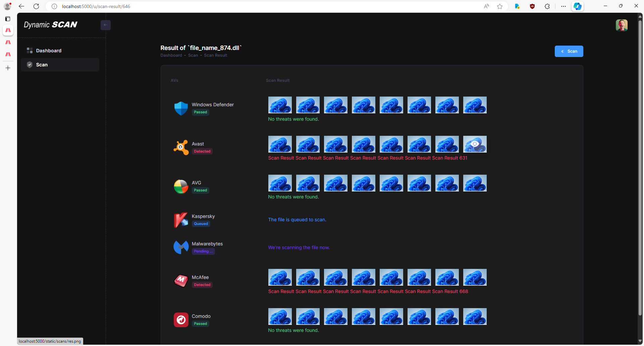Screen dimensions: 644x346
Task: Click the Windows Defender shield icon
Action: pos(181,108)
